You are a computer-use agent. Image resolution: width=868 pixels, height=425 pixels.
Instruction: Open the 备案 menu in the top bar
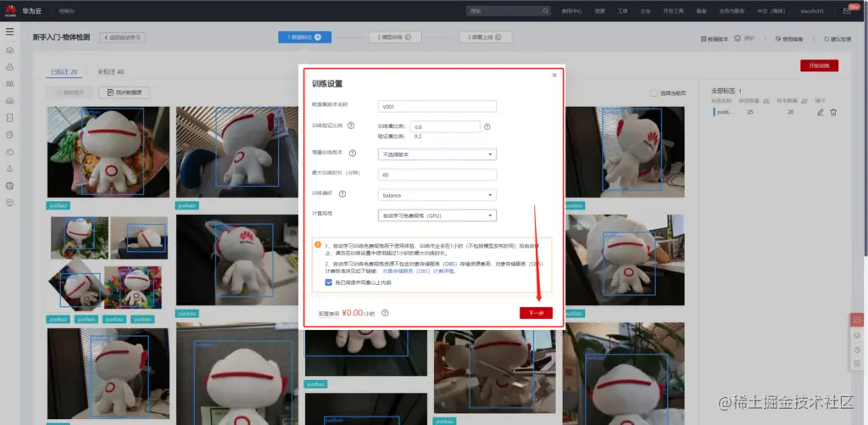pos(701,10)
